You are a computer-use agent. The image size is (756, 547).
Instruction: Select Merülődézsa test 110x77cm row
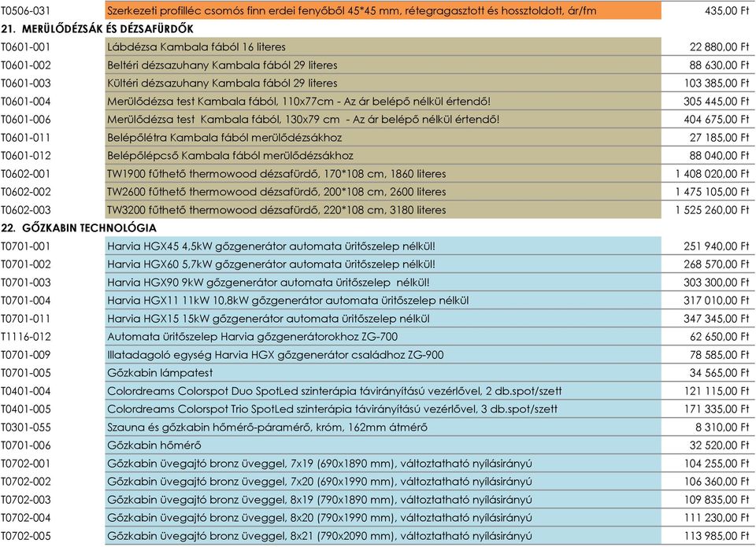pos(384,102)
